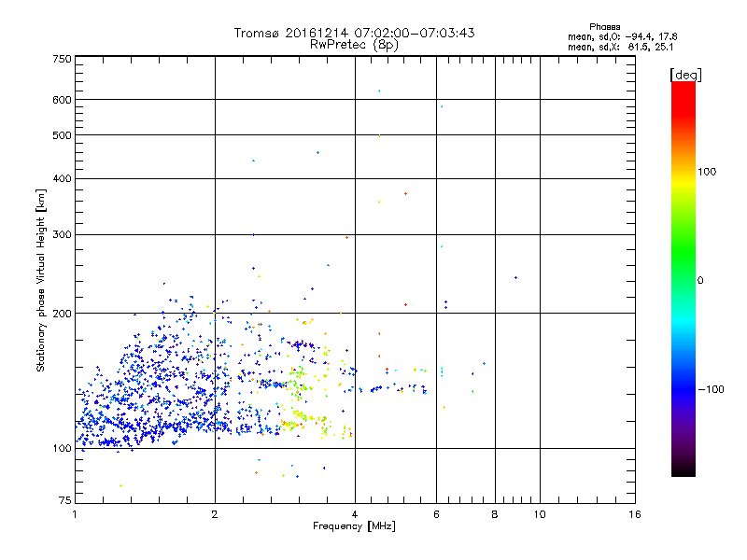Click the x-axis tick label "8"
The image size is (747, 560).
pyautogui.click(x=495, y=514)
